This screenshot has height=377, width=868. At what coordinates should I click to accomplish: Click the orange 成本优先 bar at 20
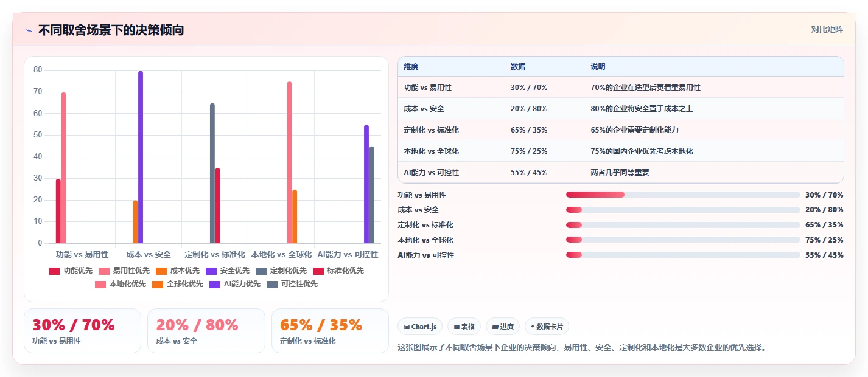click(x=135, y=222)
